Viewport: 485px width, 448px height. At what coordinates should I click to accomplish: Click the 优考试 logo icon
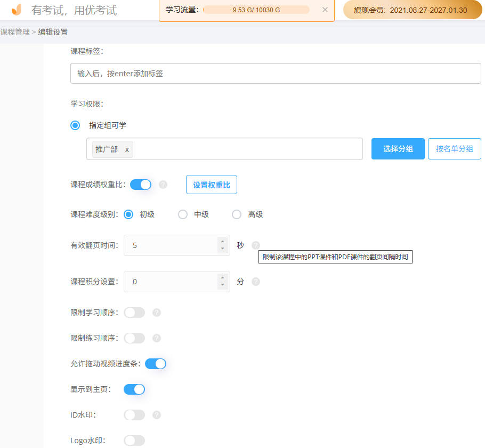[15, 10]
